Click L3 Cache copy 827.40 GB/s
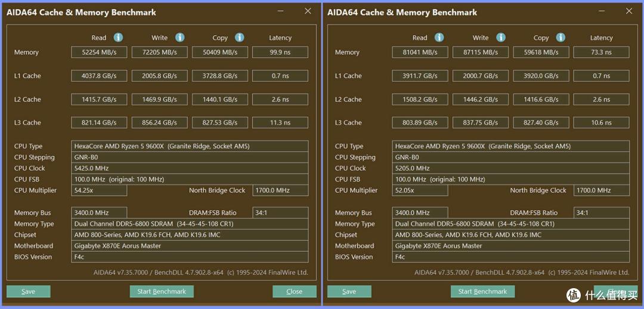This screenshot has width=644, height=309. [541, 123]
